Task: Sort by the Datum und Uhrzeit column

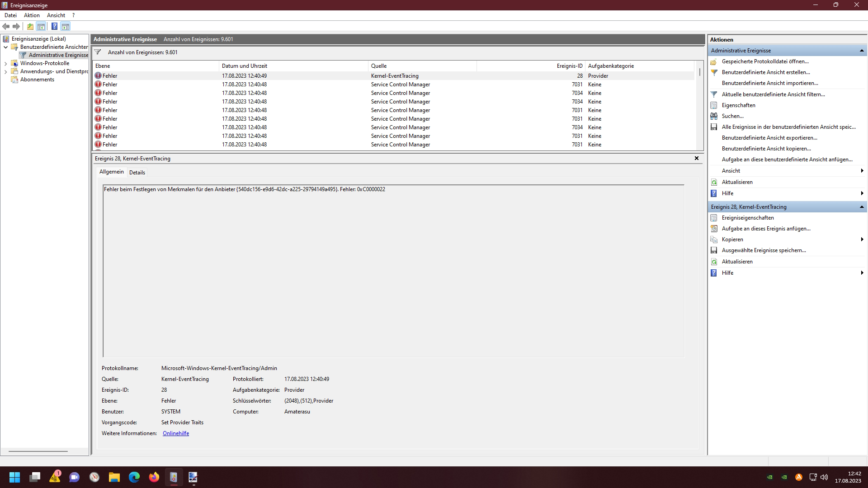Action: pyautogui.click(x=293, y=66)
